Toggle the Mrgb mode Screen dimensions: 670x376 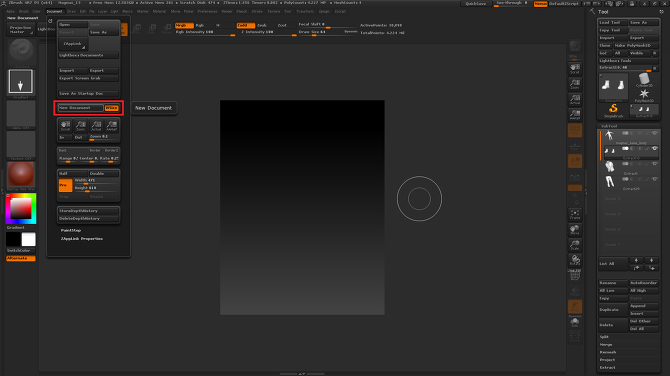(x=184, y=26)
